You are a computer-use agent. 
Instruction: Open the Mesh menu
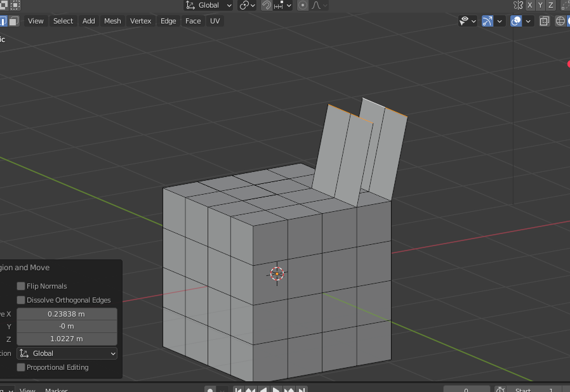pyautogui.click(x=112, y=21)
